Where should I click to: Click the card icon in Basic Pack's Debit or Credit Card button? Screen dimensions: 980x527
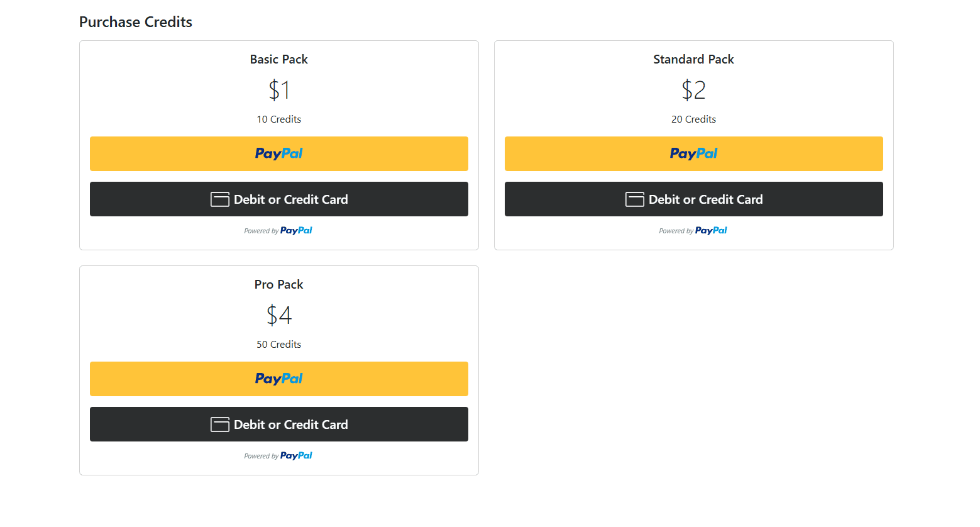tap(219, 199)
